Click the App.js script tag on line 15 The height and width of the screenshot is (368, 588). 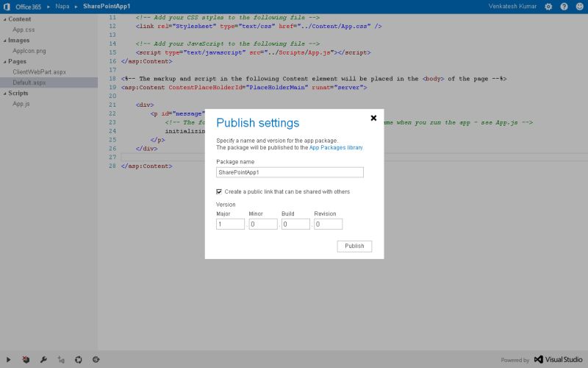click(253, 52)
